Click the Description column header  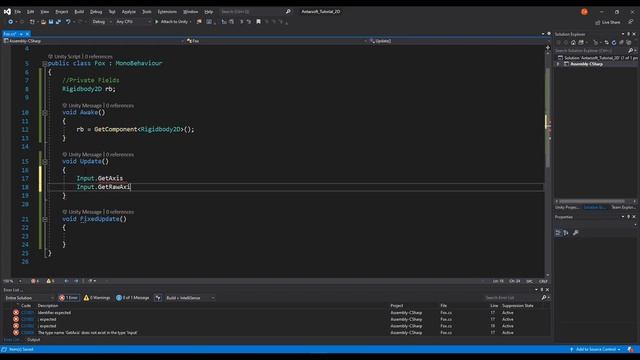(x=48, y=306)
